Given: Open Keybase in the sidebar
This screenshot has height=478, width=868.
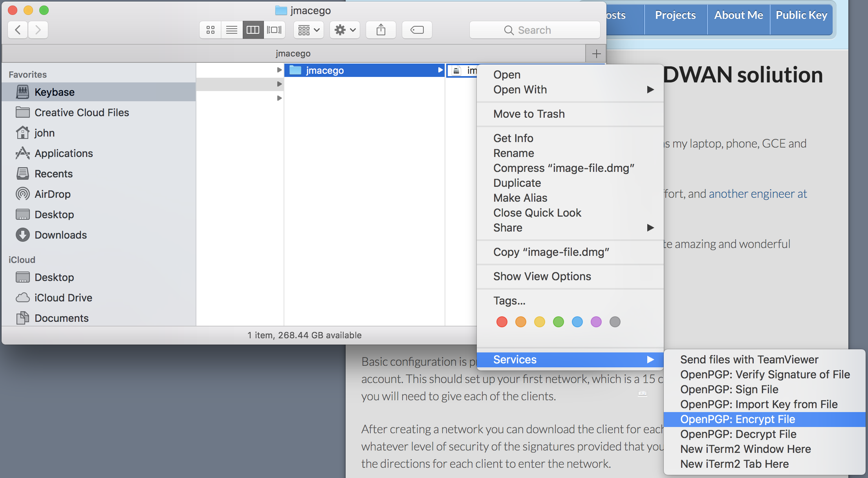Looking at the screenshot, I should pyautogui.click(x=99, y=92).
